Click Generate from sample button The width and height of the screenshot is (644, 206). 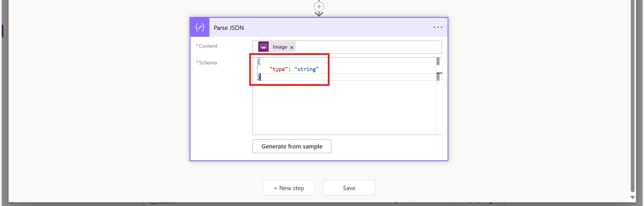[x=292, y=146]
